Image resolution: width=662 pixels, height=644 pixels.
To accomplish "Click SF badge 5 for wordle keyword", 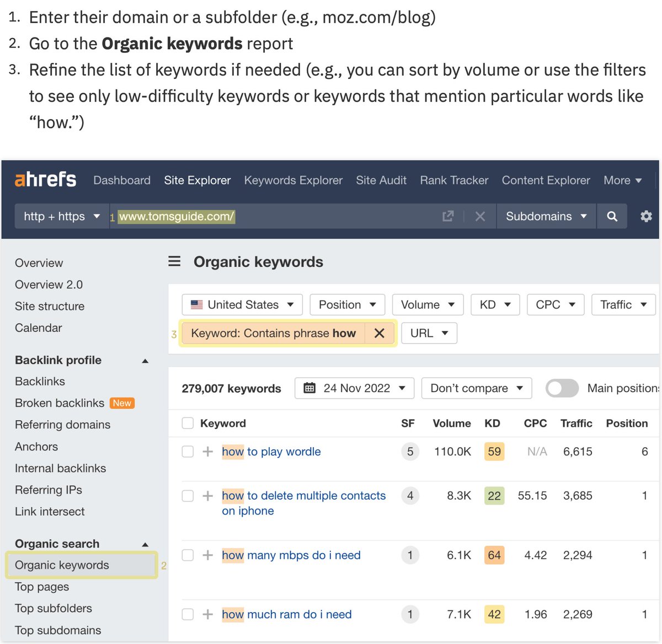I will pyautogui.click(x=410, y=452).
